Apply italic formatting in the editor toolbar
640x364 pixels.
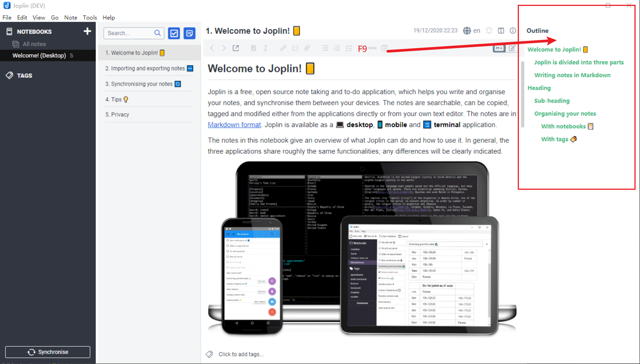click(265, 48)
